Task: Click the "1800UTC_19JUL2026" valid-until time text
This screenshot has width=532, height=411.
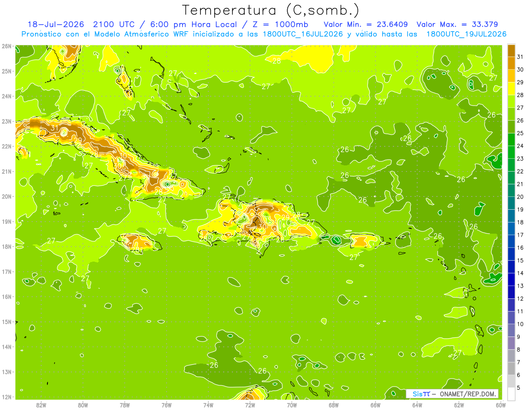Action: point(466,34)
